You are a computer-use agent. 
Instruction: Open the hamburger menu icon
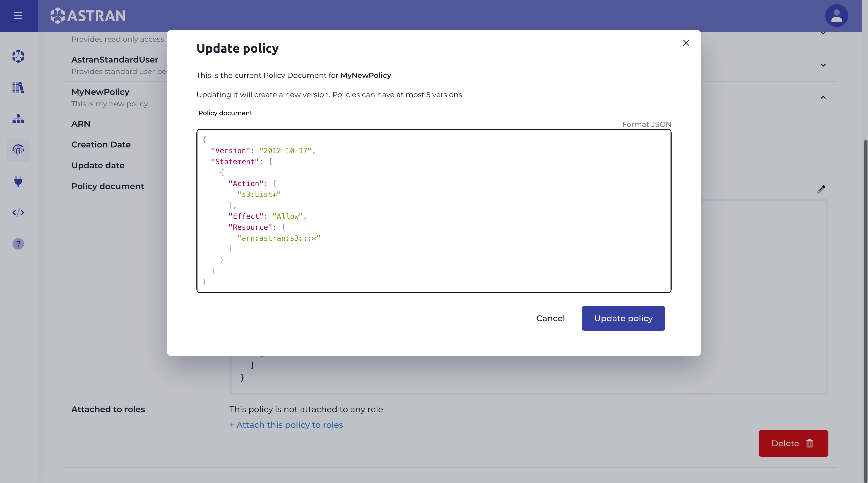click(18, 15)
